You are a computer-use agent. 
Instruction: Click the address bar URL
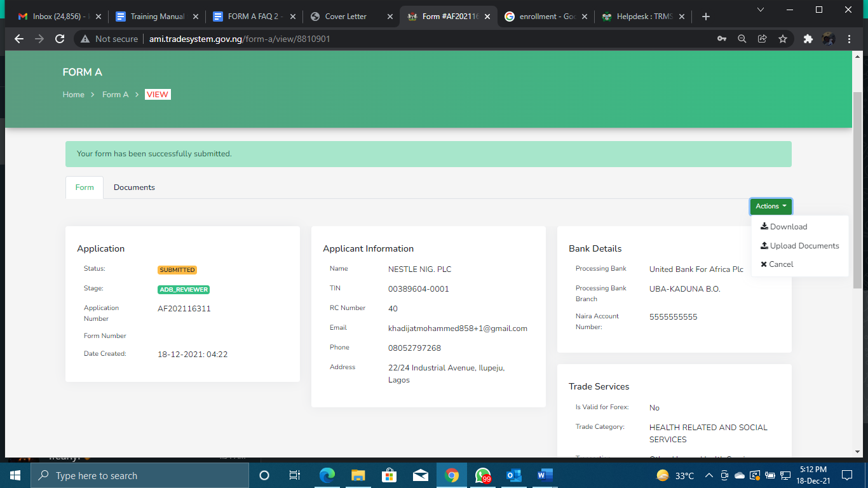(240, 39)
